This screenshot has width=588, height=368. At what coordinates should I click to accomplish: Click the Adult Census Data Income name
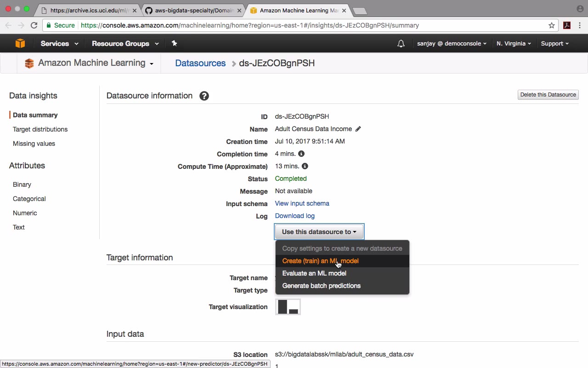click(x=313, y=129)
